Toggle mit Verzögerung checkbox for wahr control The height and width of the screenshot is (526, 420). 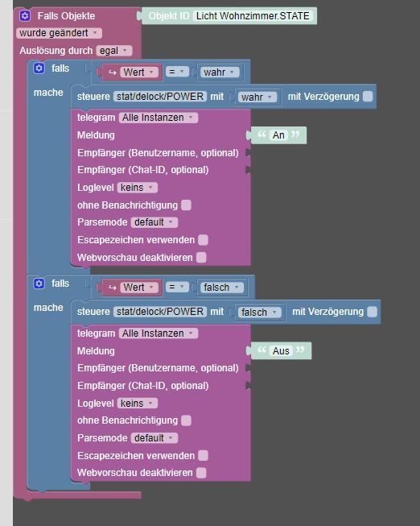click(x=368, y=97)
